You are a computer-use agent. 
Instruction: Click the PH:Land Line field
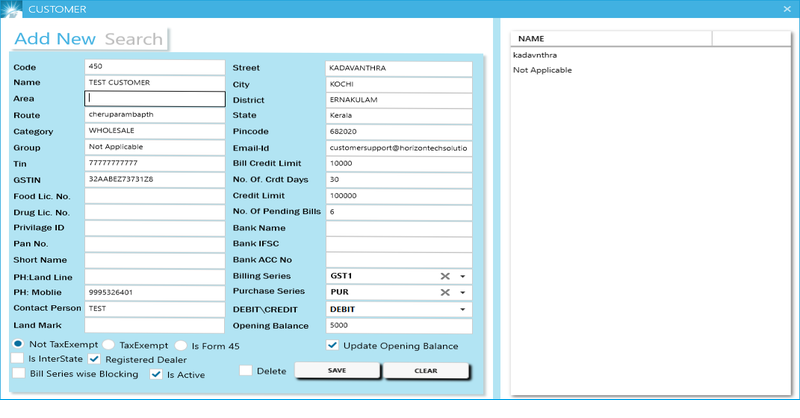(x=155, y=277)
